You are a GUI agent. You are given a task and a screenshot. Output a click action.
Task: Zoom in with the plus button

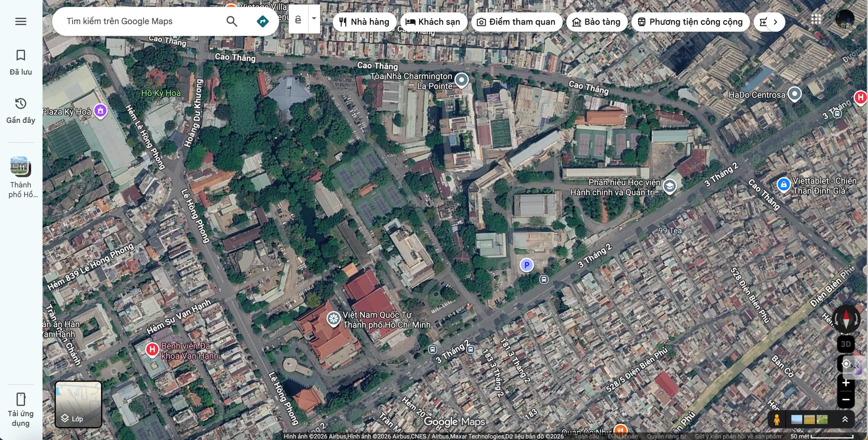[846, 383]
